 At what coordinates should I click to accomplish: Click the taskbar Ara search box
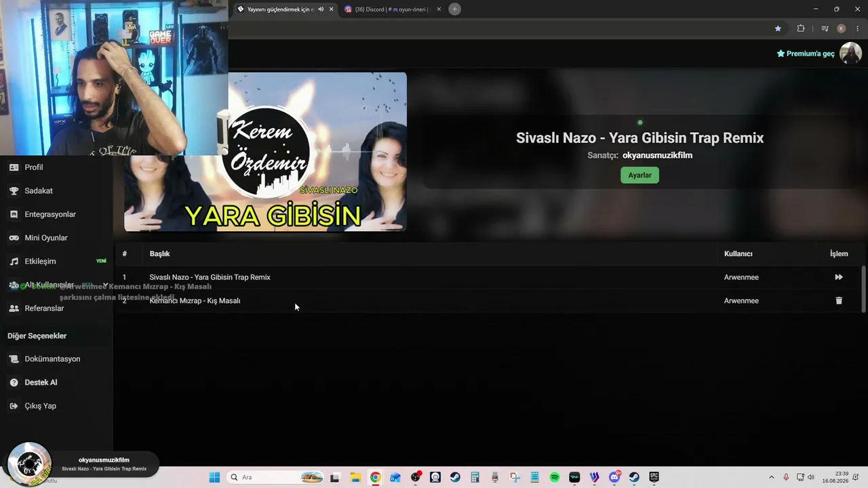(x=277, y=477)
